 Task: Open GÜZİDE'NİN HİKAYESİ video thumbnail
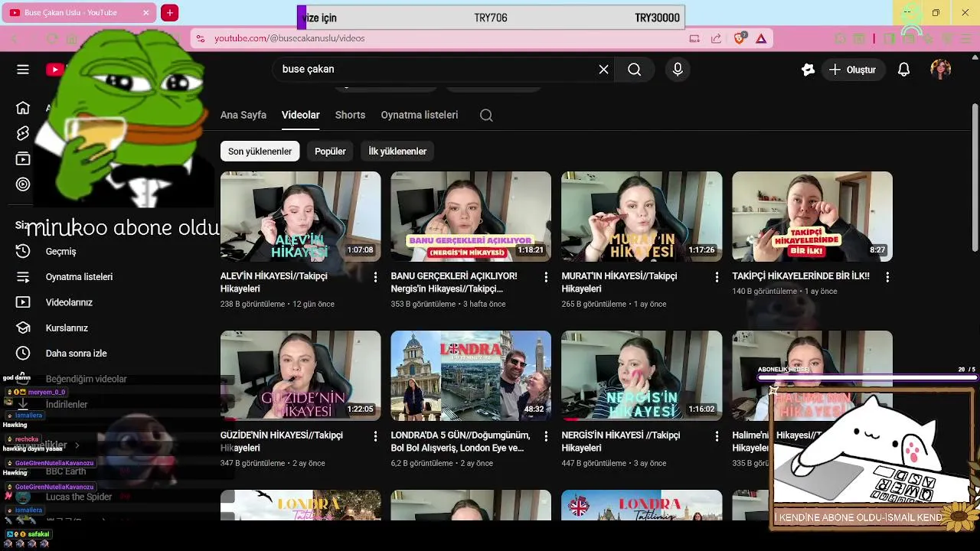300,376
